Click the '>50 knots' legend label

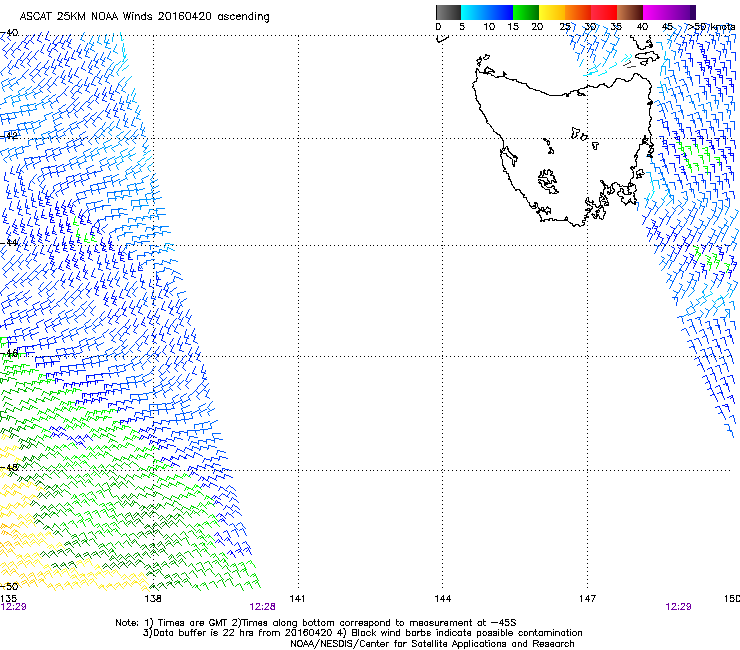(x=711, y=27)
